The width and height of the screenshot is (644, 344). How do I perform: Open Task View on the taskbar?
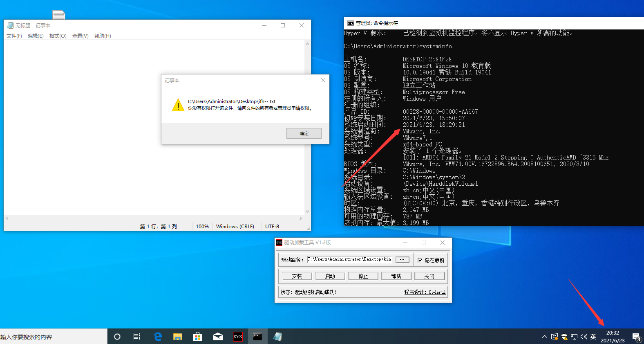point(137,337)
